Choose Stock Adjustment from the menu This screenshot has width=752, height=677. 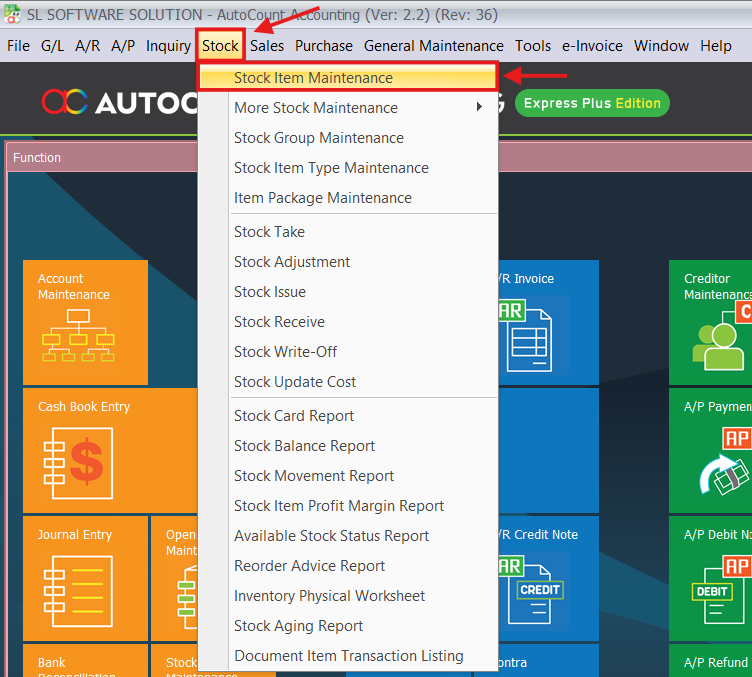pos(292,262)
